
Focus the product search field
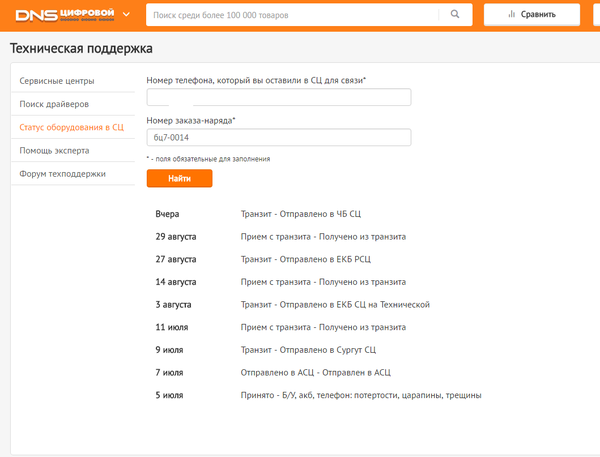(x=290, y=14)
